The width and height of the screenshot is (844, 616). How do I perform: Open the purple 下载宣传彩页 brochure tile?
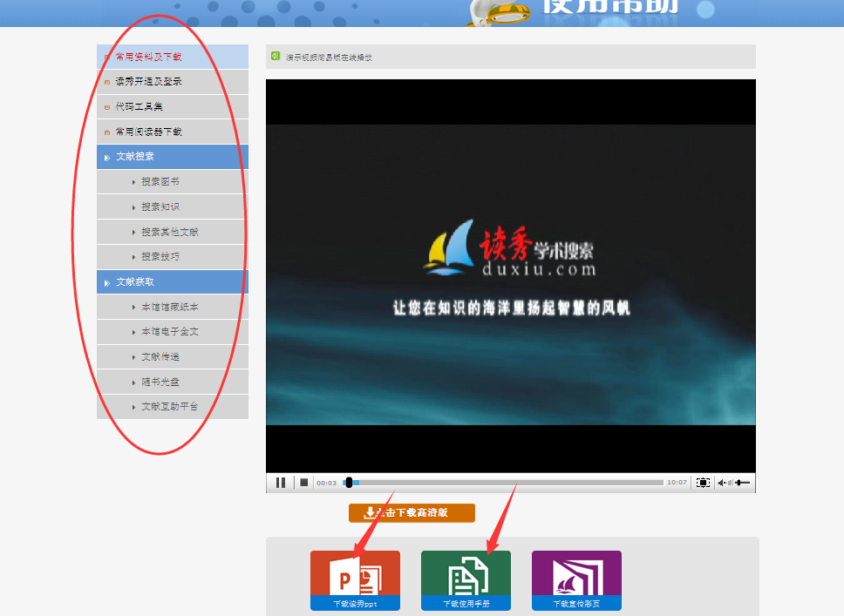pyautogui.click(x=576, y=580)
